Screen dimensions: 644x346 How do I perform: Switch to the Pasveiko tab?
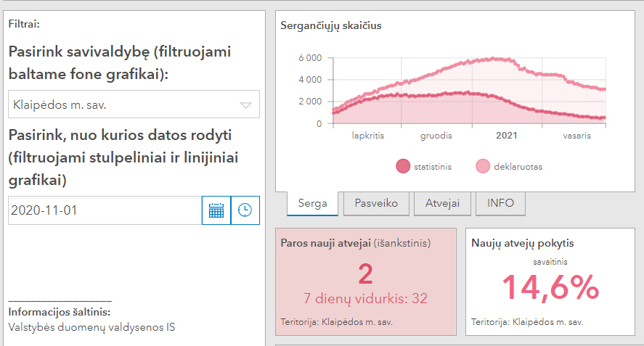[x=375, y=203]
